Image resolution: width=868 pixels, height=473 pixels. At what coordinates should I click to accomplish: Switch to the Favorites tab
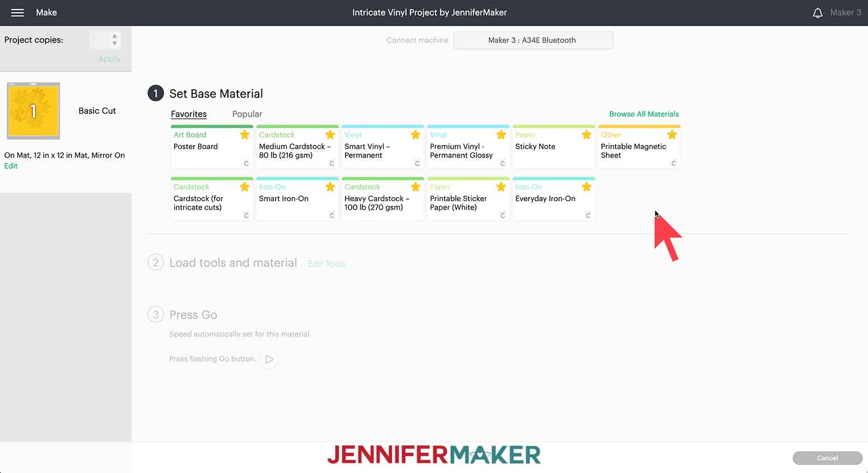point(189,114)
